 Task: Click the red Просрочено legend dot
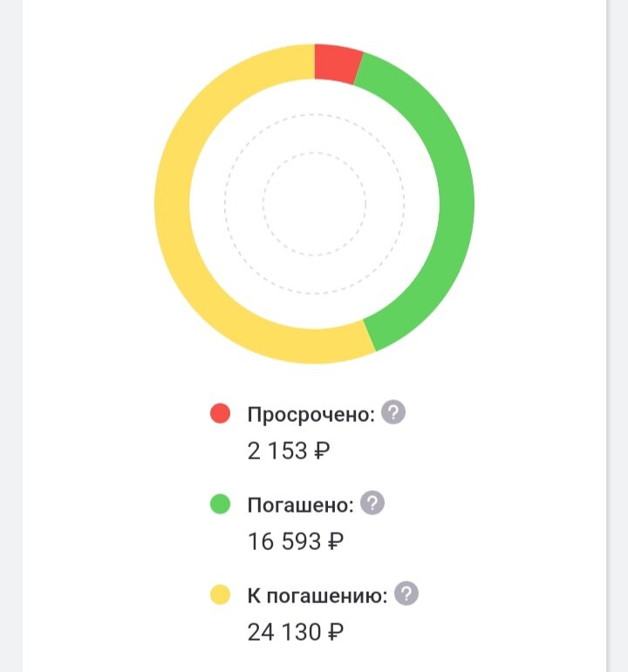click(220, 413)
